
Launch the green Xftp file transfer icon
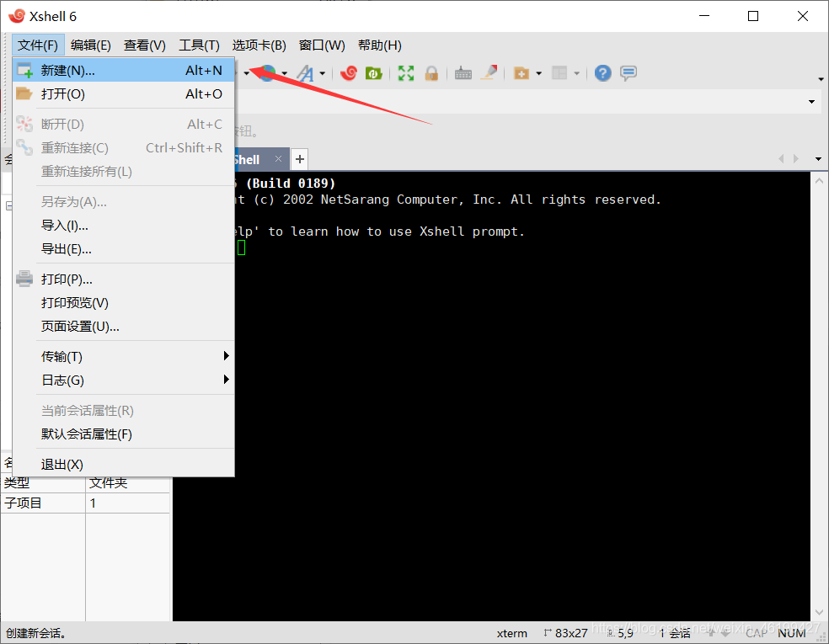(x=374, y=73)
